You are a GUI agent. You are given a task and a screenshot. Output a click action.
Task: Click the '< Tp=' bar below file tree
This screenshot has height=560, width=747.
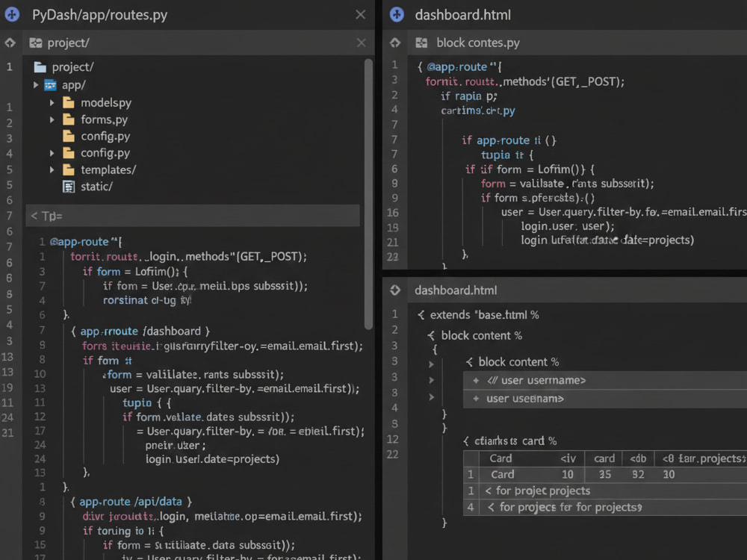(193, 216)
